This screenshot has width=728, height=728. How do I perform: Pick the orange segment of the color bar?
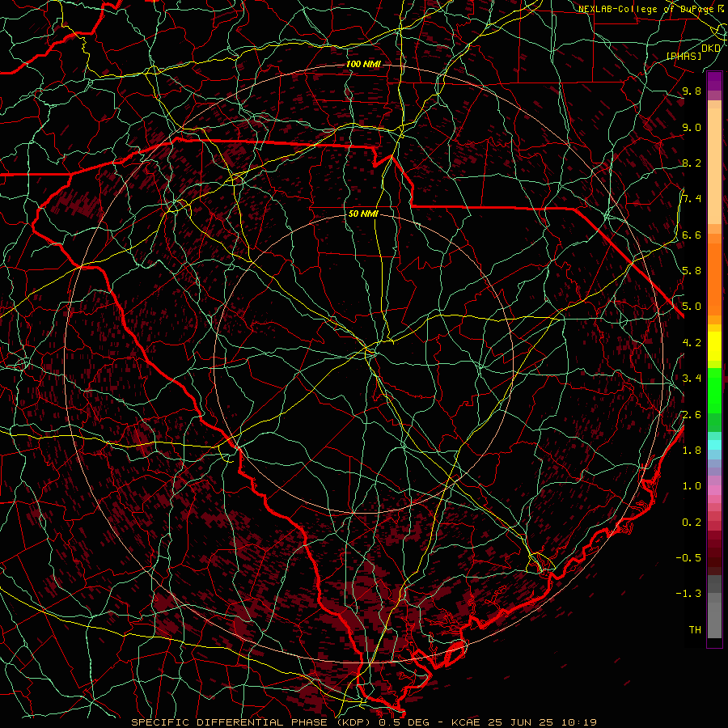pyautogui.click(x=714, y=278)
